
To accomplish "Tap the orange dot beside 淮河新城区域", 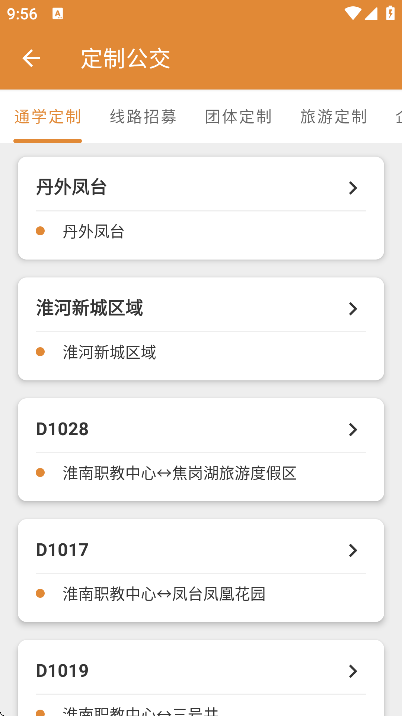I will click(40, 352).
